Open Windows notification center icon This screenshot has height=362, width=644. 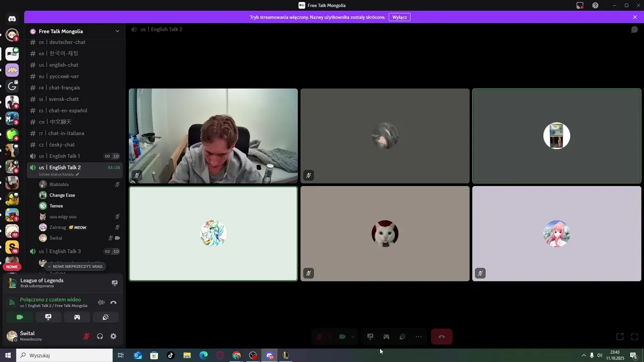634,355
